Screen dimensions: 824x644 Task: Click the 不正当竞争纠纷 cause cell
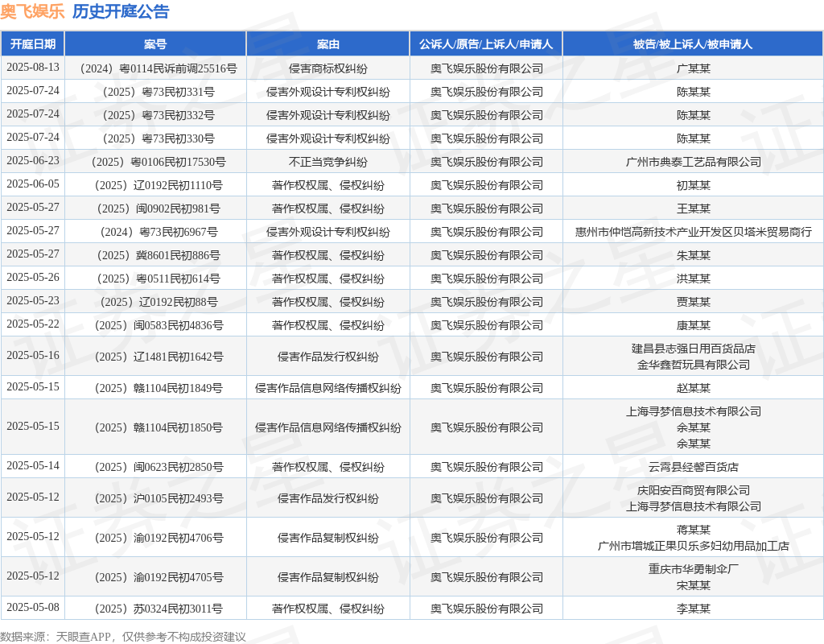click(328, 162)
